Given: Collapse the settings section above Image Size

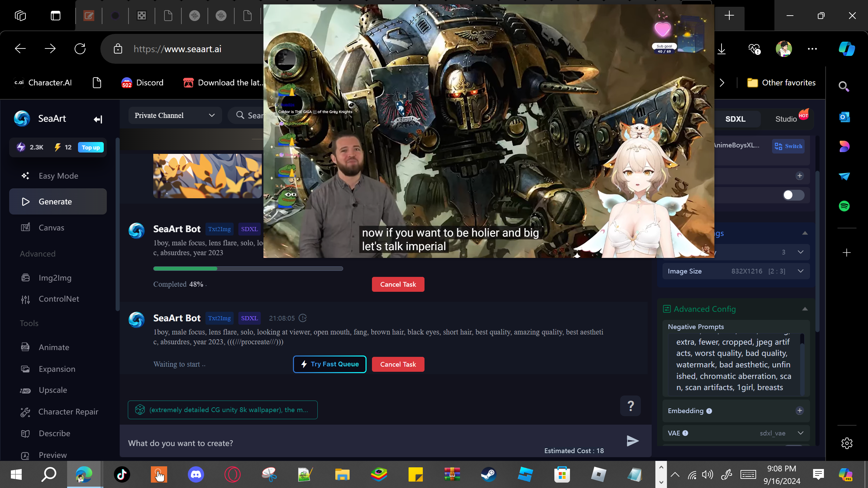Looking at the screenshot, I should [805, 233].
